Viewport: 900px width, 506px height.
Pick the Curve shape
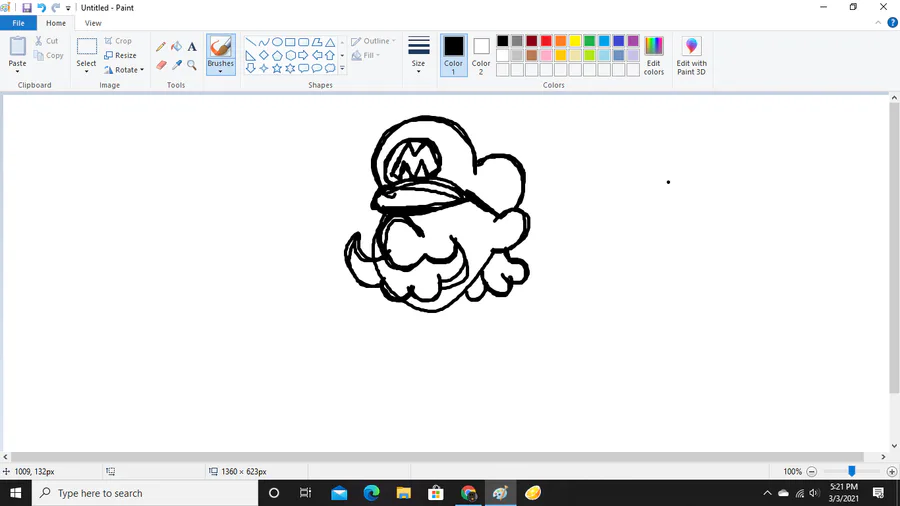pos(264,42)
